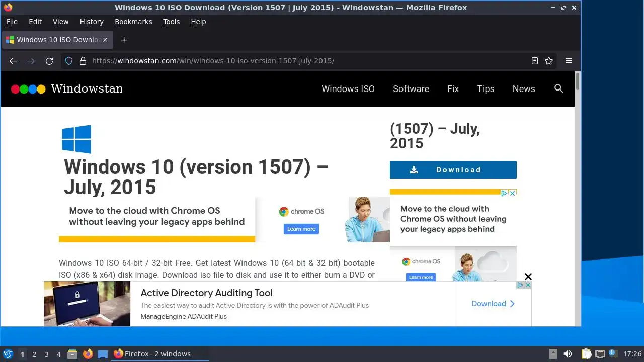Screen dimensions: 644x362
Task: Open the History menu
Action: point(92,22)
